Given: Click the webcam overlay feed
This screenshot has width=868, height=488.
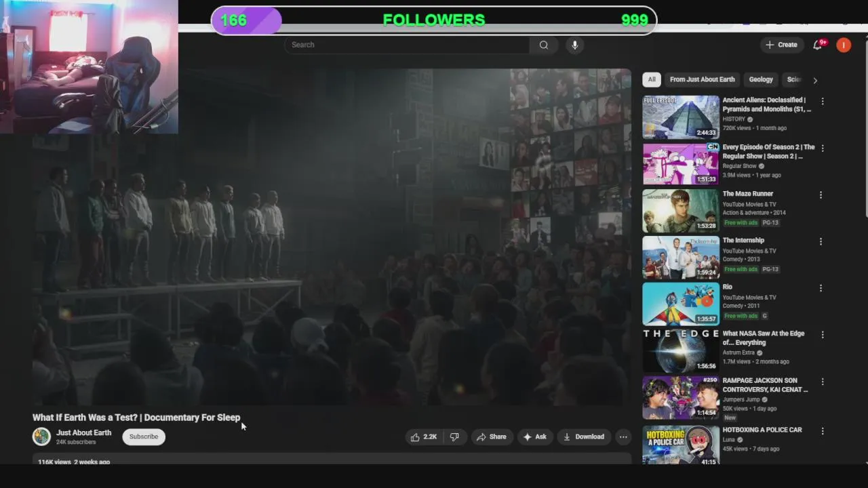Looking at the screenshot, I should 89,66.
